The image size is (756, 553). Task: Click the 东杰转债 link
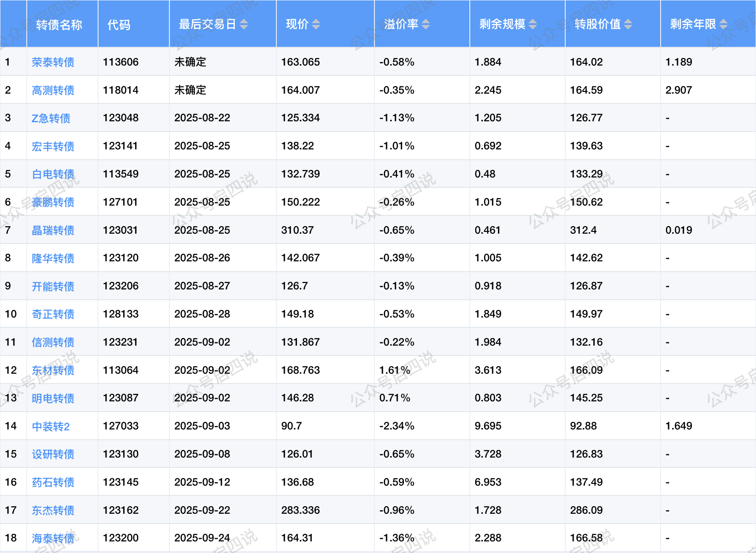pos(53,510)
